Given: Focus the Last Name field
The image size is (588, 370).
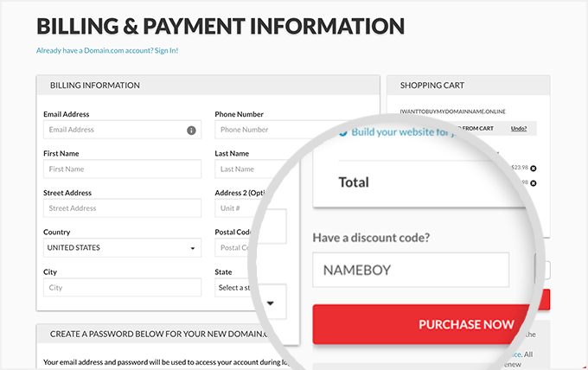Looking at the screenshot, I should pyautogui.click(x=246, y=169).
